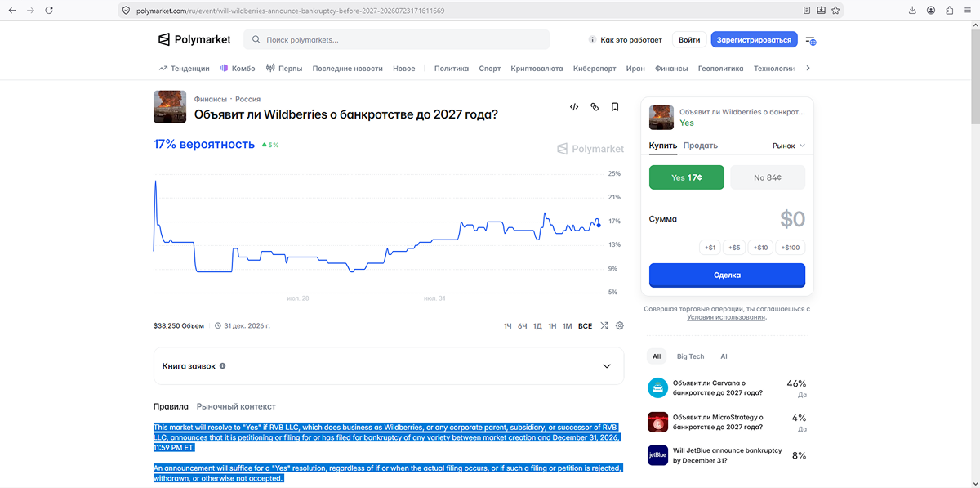Image resolution: width=980 pixels, height=488 pixels.
Task: Click the Зарегистрироваться button
Action: click(755, 39)
